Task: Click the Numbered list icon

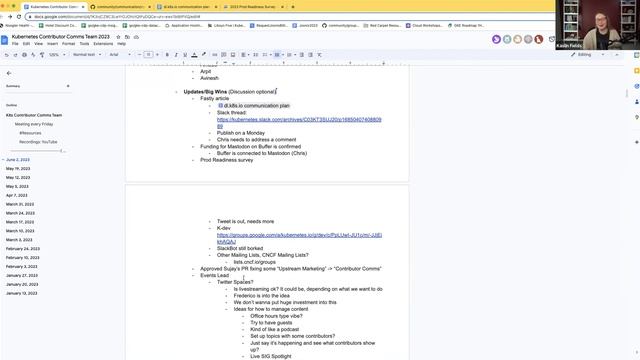Action: coord(289,55)
